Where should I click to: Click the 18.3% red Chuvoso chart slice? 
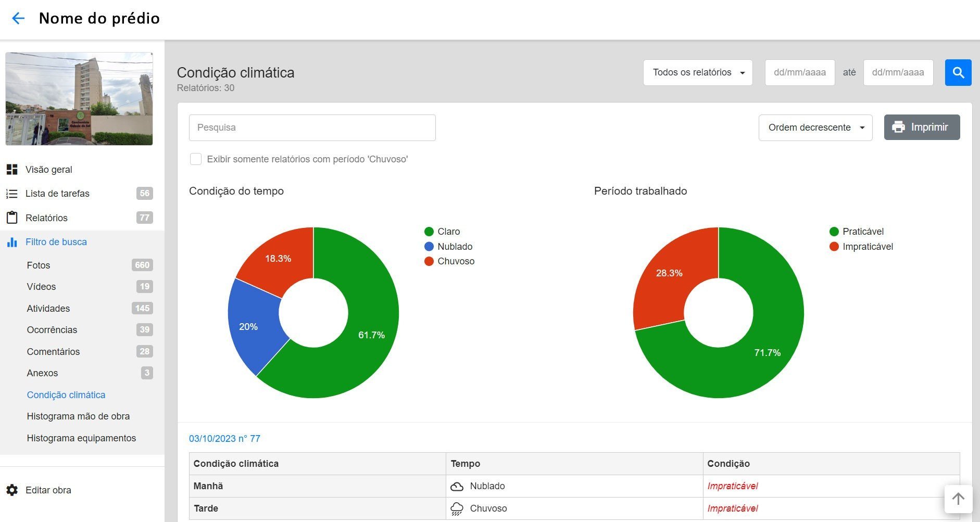point(278,259)
